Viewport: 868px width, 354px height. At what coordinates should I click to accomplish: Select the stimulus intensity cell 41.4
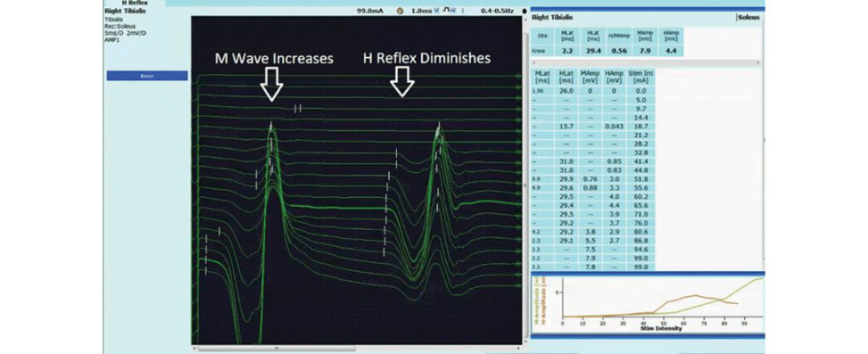[x=641, y=161]
